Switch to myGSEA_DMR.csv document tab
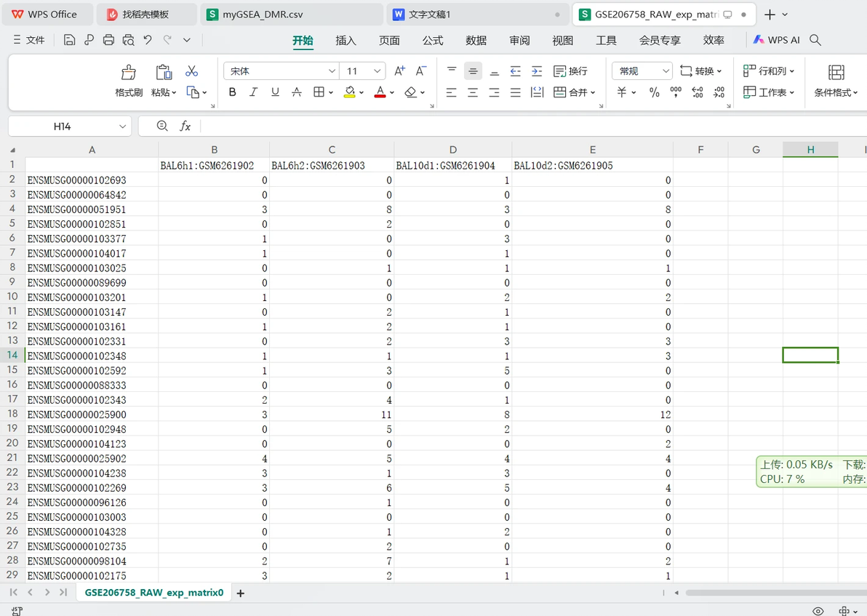This screenshot has height=616, width=867. click(292, 15)
